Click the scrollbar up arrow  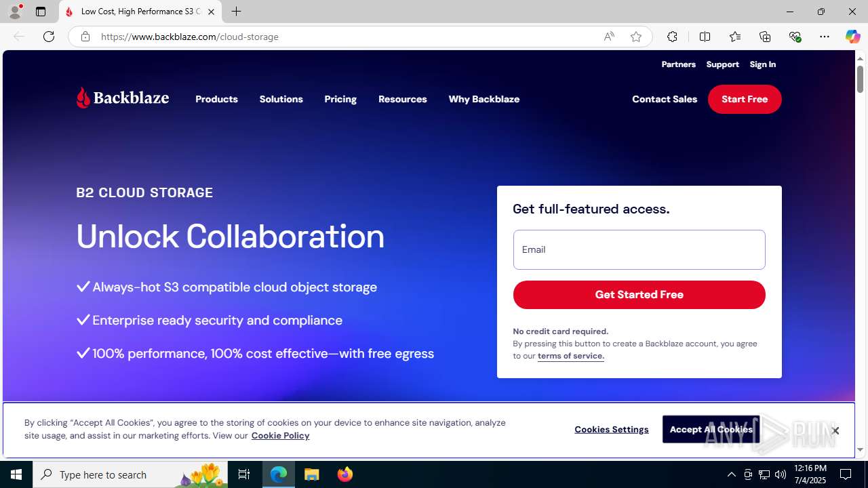click(x=860, y=58)
